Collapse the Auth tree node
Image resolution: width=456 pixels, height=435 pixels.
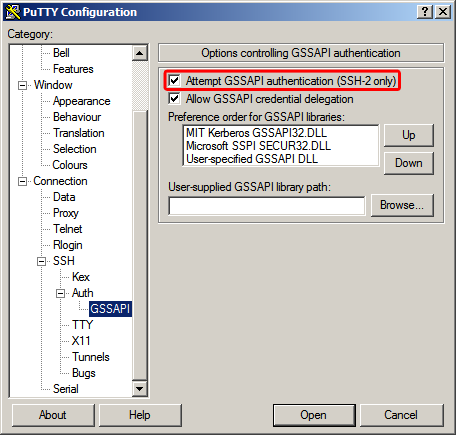[61, 293]
